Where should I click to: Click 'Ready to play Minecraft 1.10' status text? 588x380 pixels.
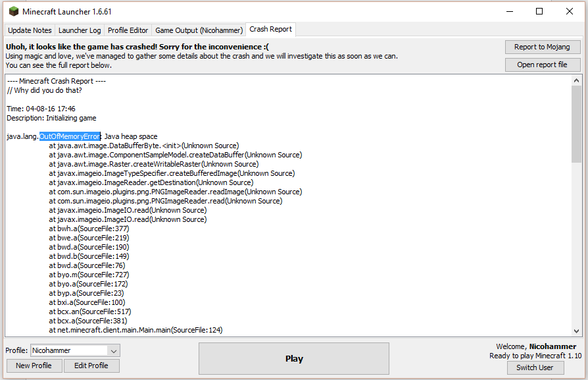pos(535,356)
